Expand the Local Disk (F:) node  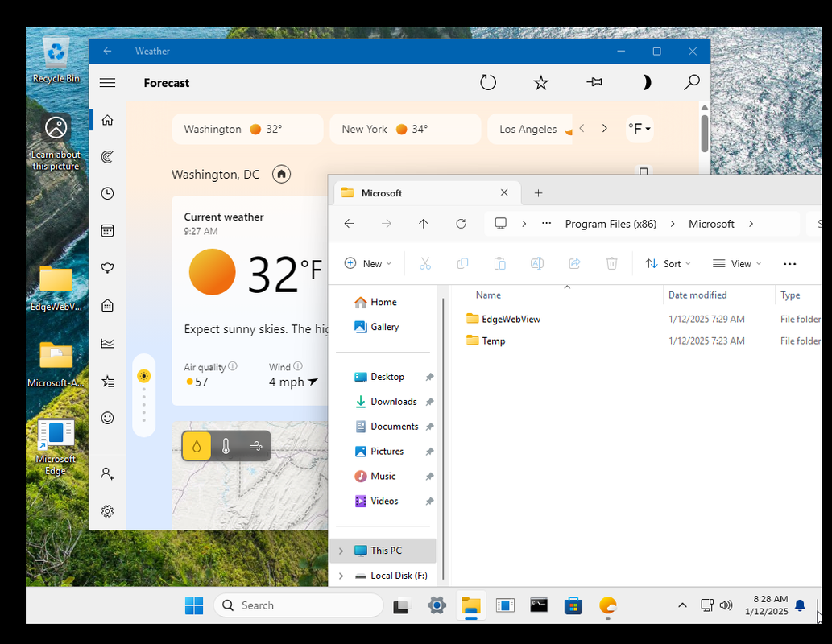(341, 576)
